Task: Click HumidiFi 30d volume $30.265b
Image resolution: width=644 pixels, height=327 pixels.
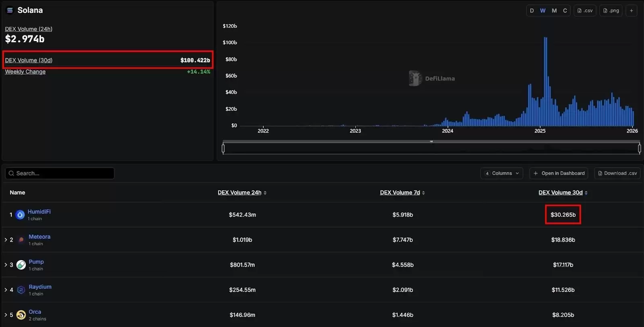Action: click(x=563, y=215)
